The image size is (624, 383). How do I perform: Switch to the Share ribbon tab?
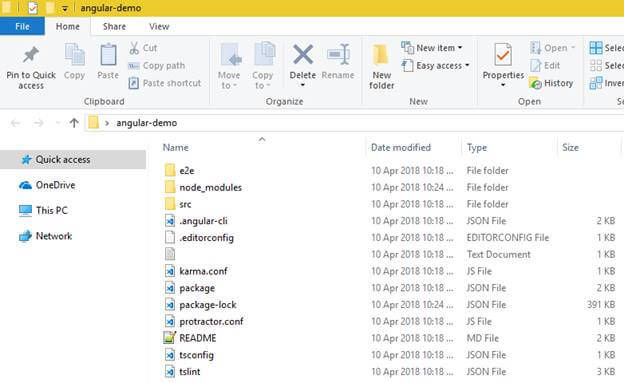[114, 27]
